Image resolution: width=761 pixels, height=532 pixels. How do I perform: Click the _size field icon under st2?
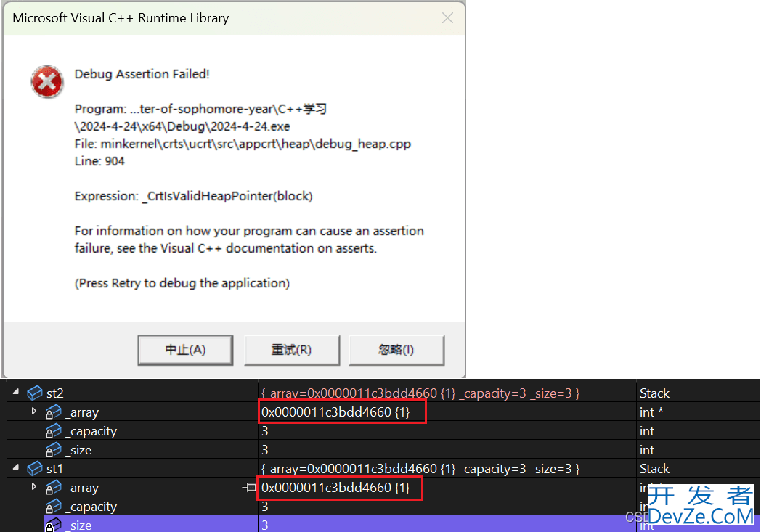[x=54, y=449]
